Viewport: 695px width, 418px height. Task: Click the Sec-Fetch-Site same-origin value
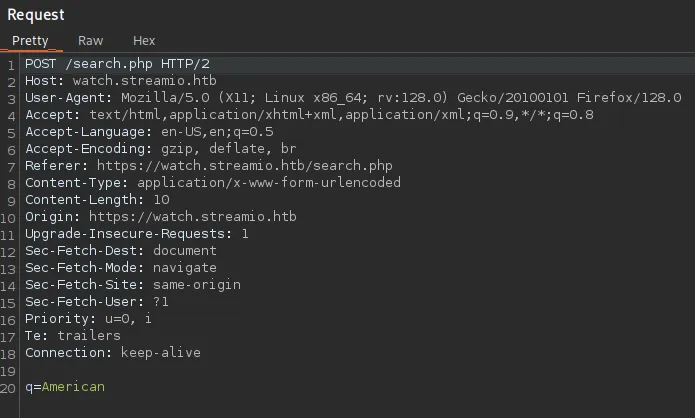point(184,285)
